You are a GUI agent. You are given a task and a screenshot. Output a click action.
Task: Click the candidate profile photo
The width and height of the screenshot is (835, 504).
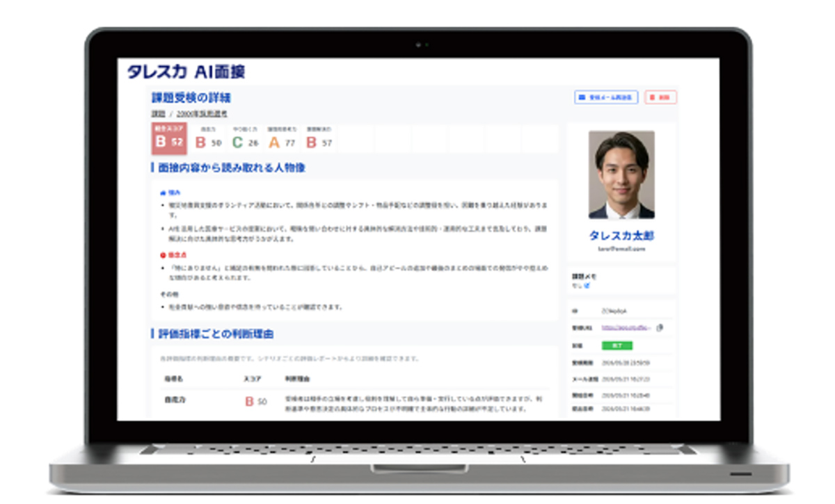621,175
